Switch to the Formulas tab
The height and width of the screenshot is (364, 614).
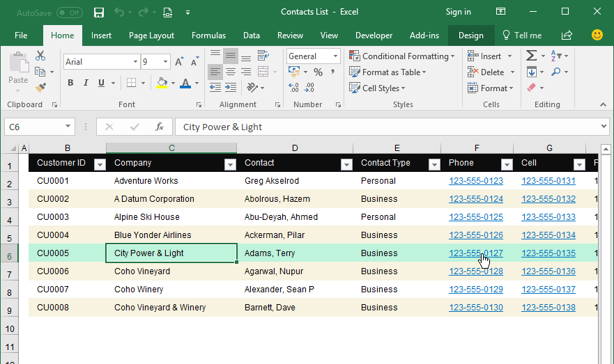(208, 35)
